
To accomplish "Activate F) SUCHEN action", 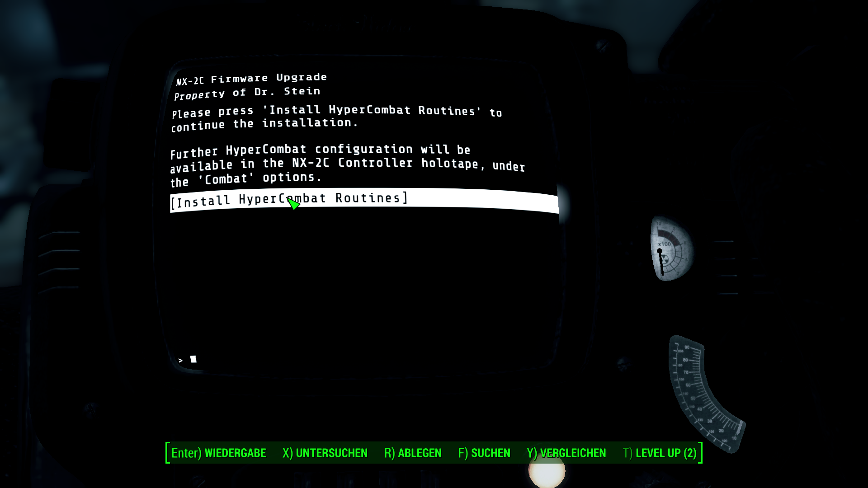I will [x=484, y=453].
